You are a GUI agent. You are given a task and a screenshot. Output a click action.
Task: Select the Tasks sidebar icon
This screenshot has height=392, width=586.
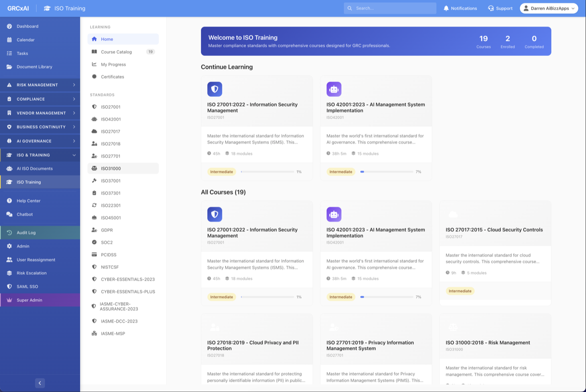point(10,53)
